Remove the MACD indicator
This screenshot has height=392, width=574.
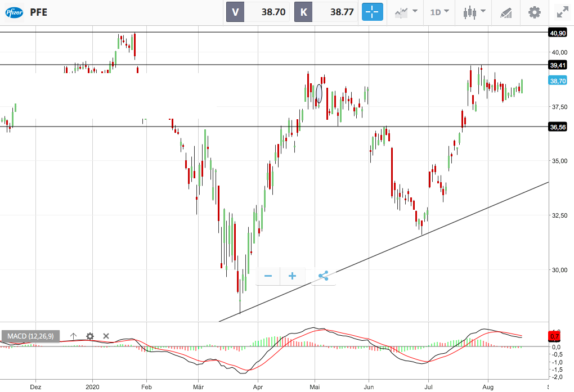point(106,336)
